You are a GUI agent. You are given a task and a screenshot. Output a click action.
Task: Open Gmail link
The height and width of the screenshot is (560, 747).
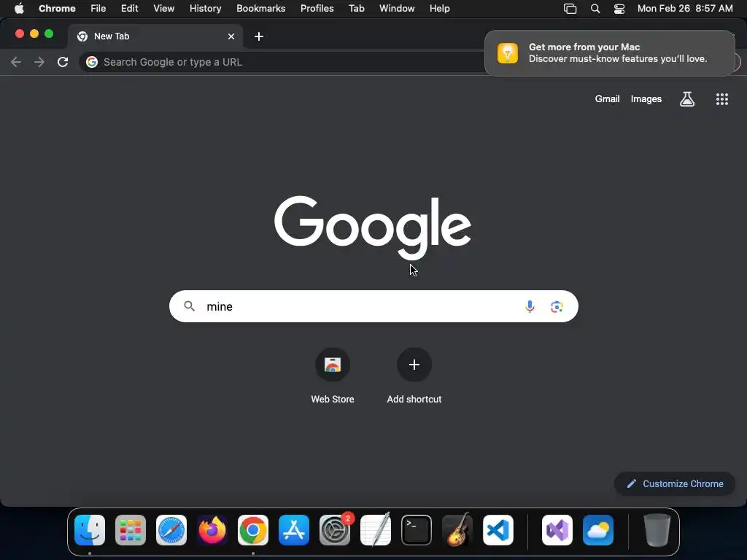pos(607,99)
